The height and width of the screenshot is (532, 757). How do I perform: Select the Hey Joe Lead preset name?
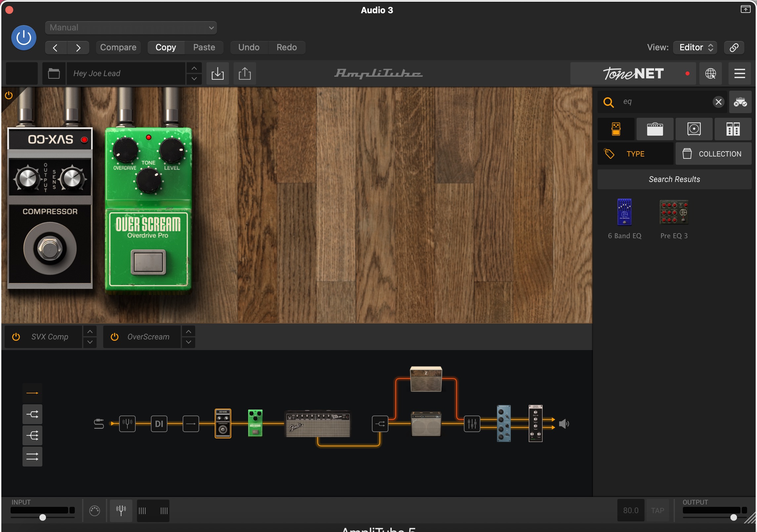[x=126, y=73]
